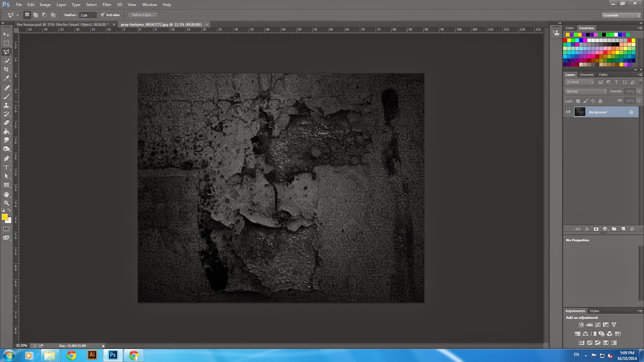The image size is (644, 362).
Task: Select the Pen tool
Action: pyautogui.click(x=6, y=158)
